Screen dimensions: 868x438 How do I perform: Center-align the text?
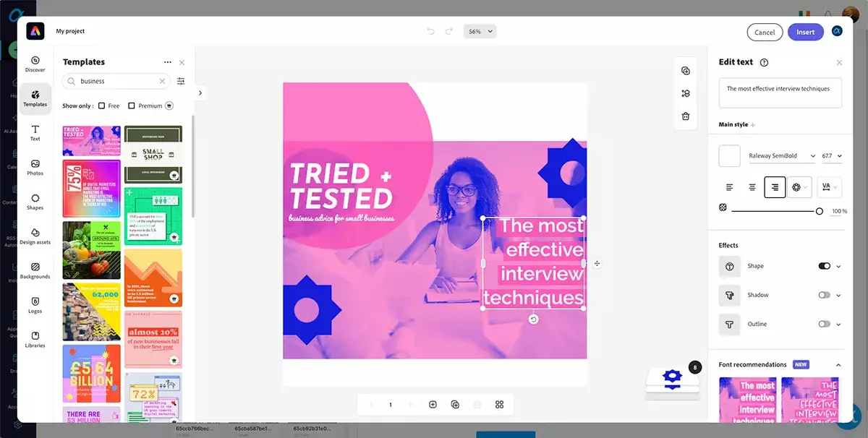pyautogui.click(x=752, y=187)
